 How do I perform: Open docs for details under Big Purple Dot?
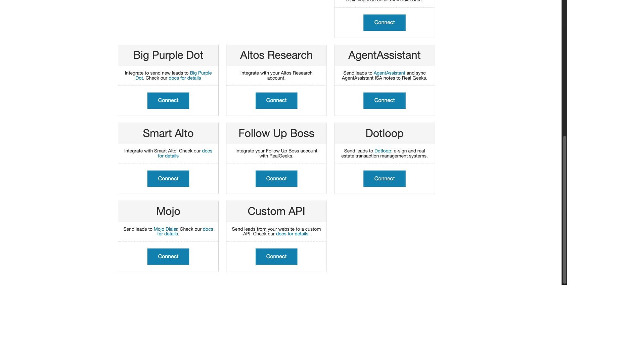185,78
